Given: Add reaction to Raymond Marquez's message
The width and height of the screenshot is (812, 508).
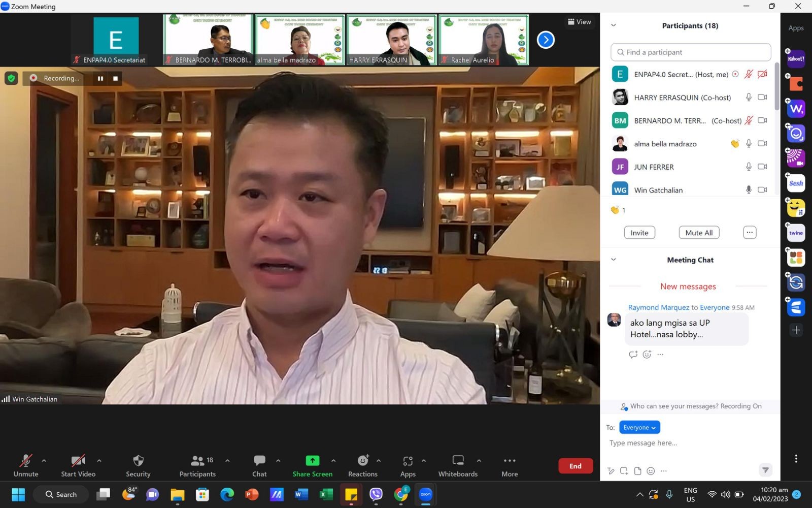Looking at the screenshot, I should click(647, 355).
